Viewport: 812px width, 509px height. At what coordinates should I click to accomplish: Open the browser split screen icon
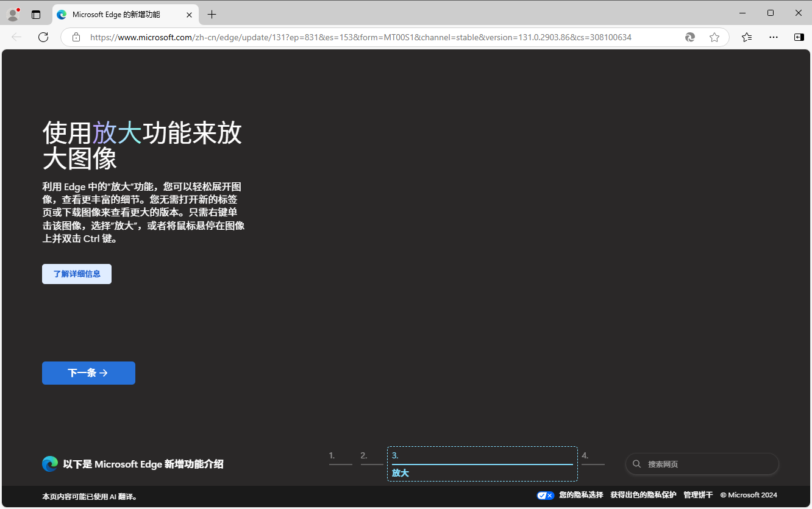pyautogui.click(x=799, y=37)
